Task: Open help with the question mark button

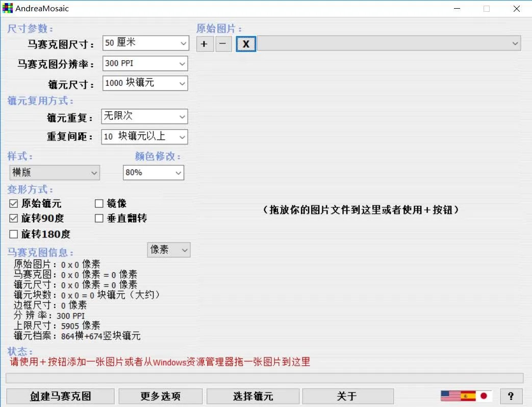Action: coord(511,396)
